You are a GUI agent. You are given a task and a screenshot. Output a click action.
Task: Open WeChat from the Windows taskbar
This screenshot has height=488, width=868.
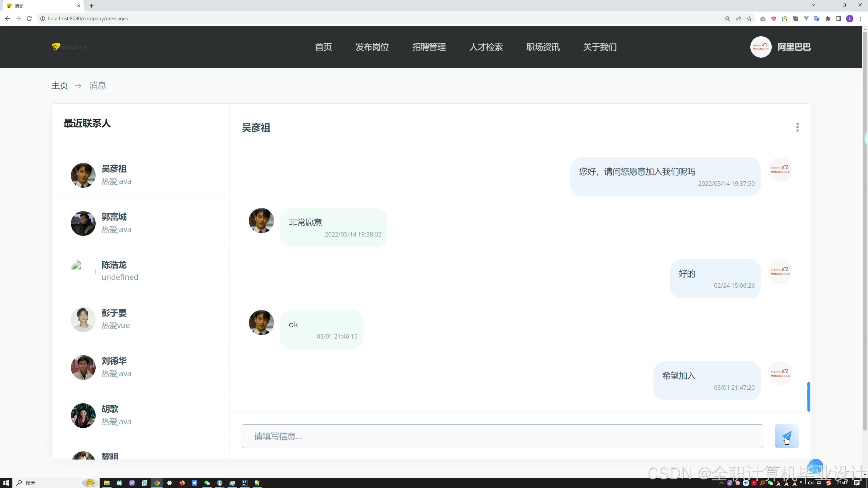[x=207, y=483]
